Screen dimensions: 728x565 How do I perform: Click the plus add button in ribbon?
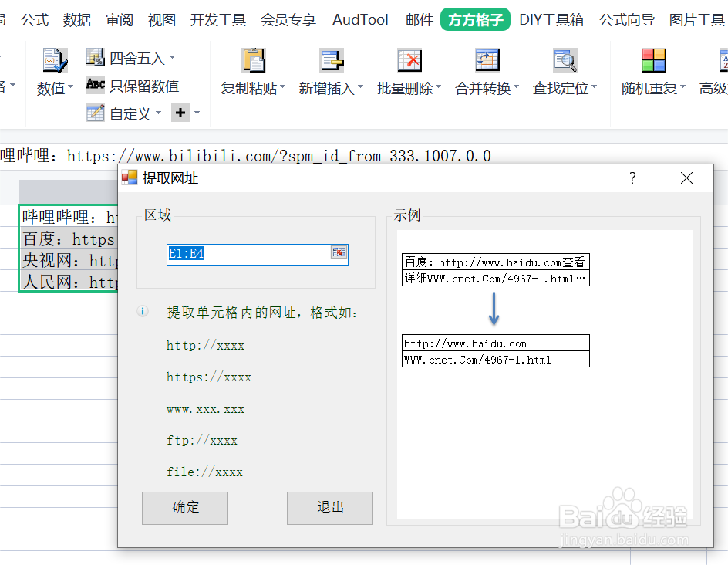pos(180,113)
